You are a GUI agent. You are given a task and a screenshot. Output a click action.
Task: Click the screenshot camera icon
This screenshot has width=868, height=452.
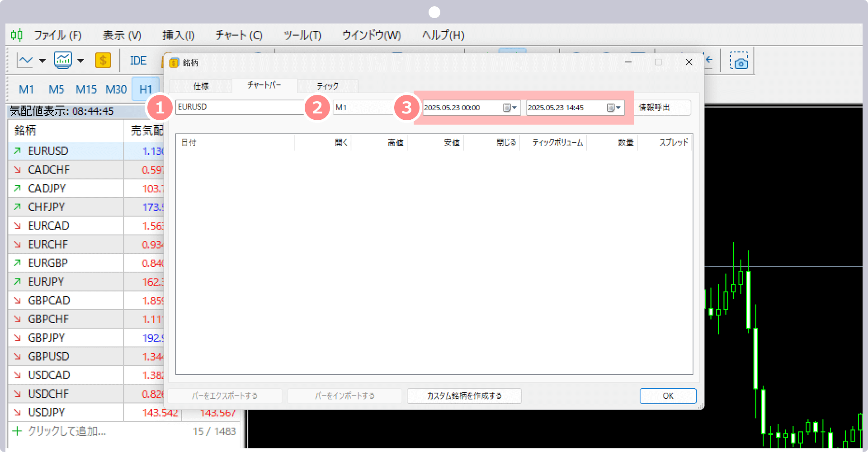point(739,61)
